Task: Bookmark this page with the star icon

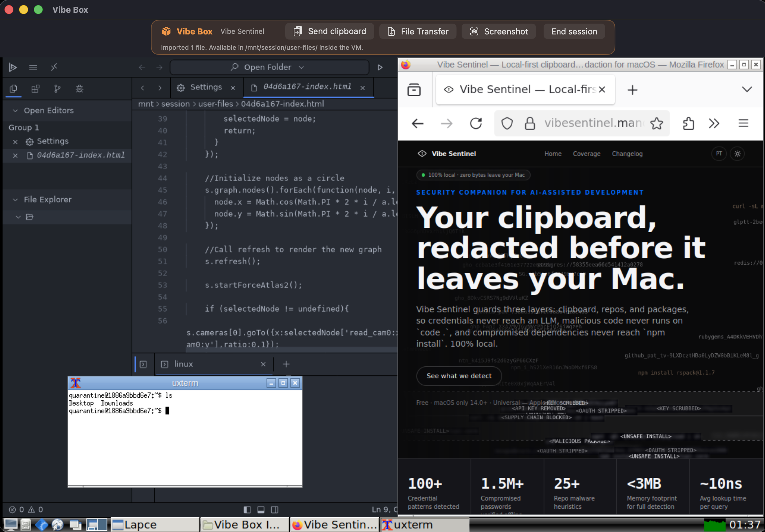Action: [x=657, y=123]
